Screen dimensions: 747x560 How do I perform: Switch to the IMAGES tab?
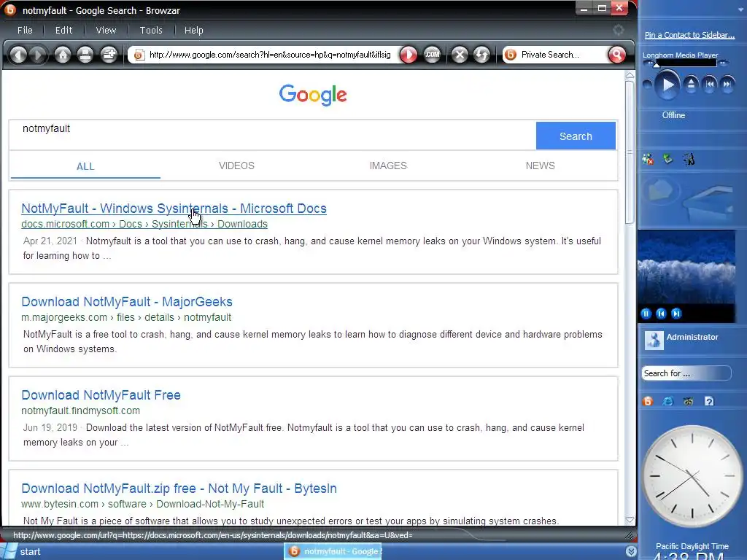point(388,166)
